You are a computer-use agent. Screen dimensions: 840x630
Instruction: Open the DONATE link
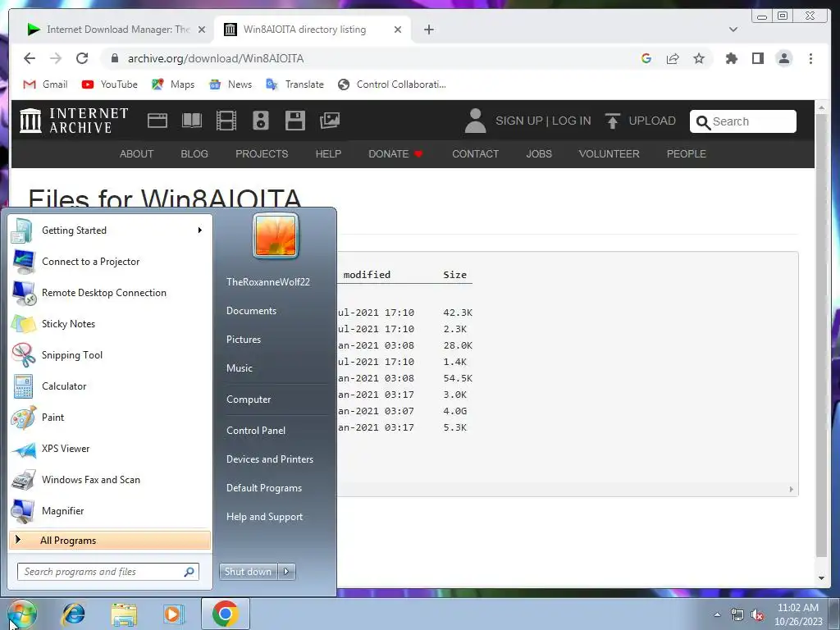tap(396, 154)
